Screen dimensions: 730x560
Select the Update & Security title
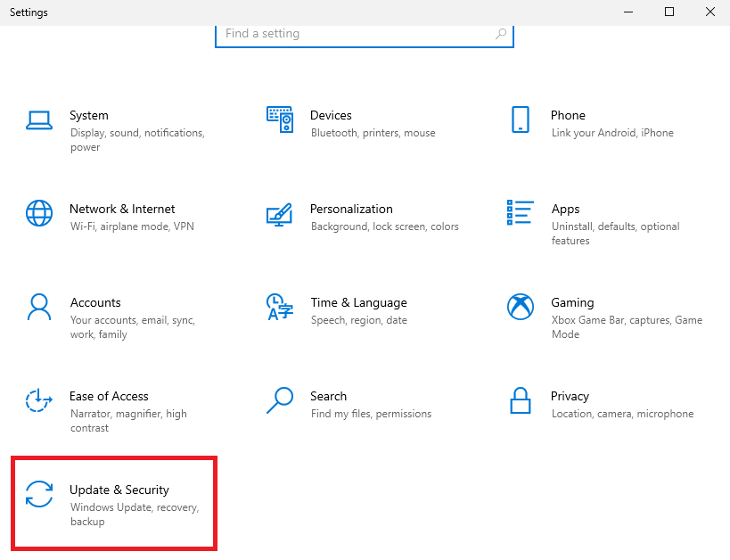pyautogui.click(x=119, y=490)
